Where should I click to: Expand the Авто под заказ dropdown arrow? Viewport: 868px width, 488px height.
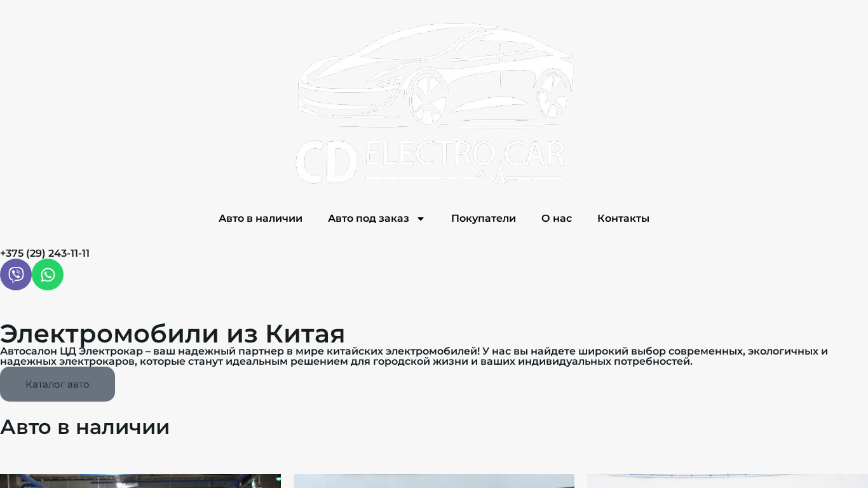point(421,219)
